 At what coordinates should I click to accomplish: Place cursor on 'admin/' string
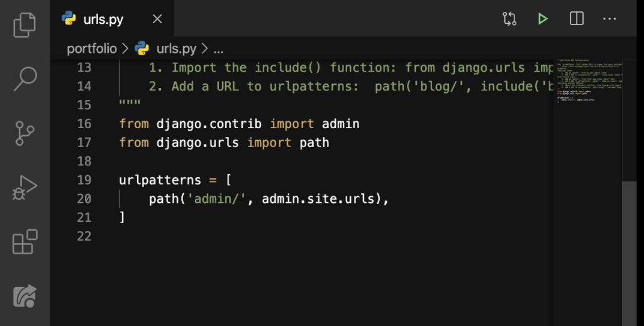[x=216, y=199]
